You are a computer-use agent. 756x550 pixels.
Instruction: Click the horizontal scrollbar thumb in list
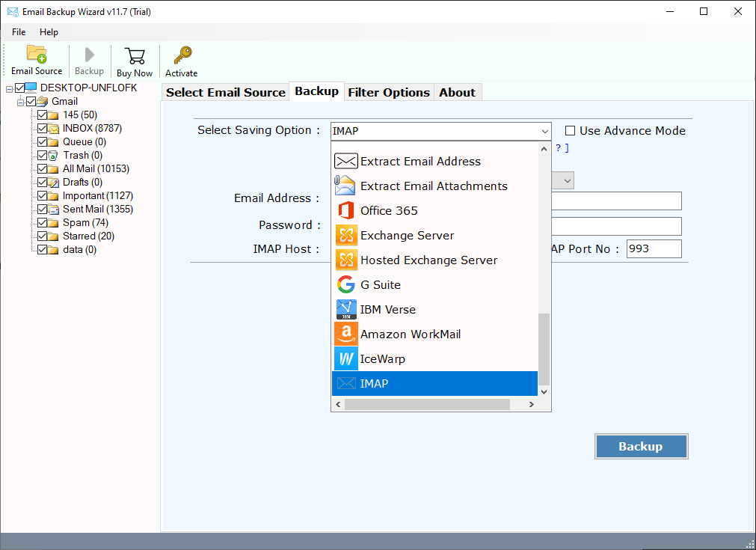tap(427, 404)
